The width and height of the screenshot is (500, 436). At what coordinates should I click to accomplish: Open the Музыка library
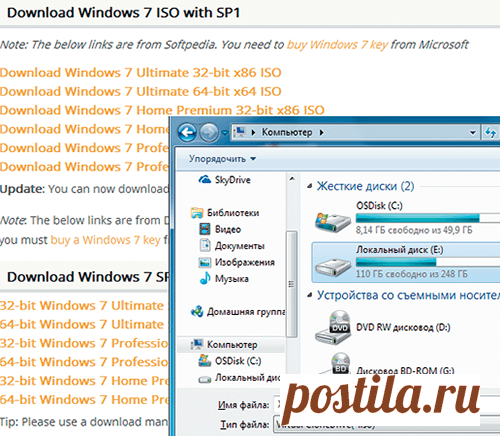232,279
